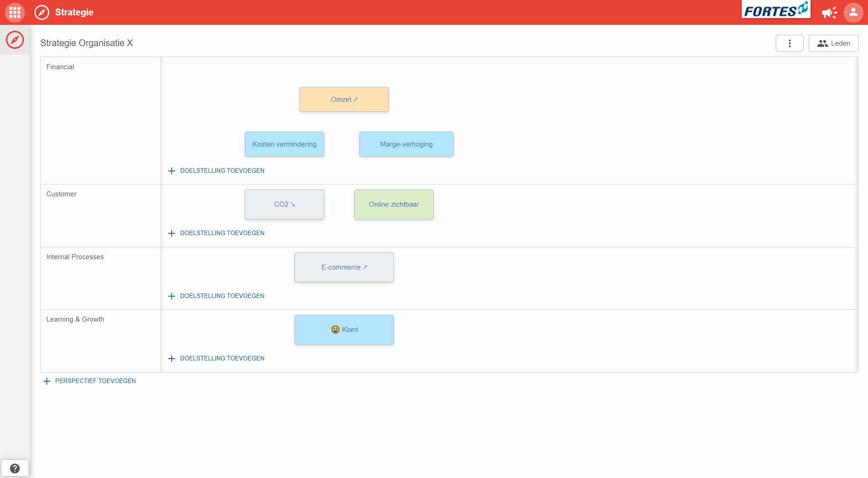This screenshot has height=478, width=868.
Task: Open the app launcher grid icon
Action: pyautogui.click(x=14, y=12)
